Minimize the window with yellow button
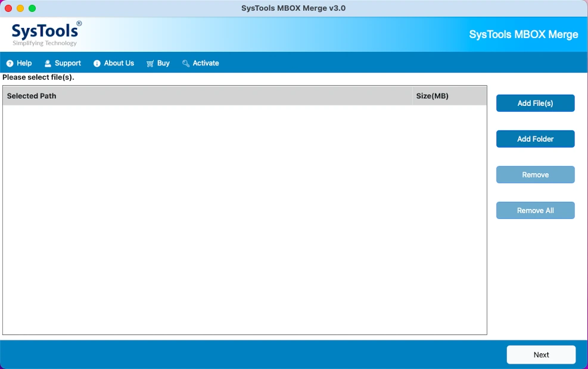 (x=20, y=8)
